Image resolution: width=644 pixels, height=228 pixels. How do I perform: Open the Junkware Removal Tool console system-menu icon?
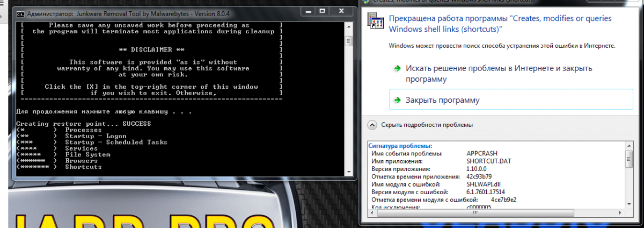[x=20, y=13]
